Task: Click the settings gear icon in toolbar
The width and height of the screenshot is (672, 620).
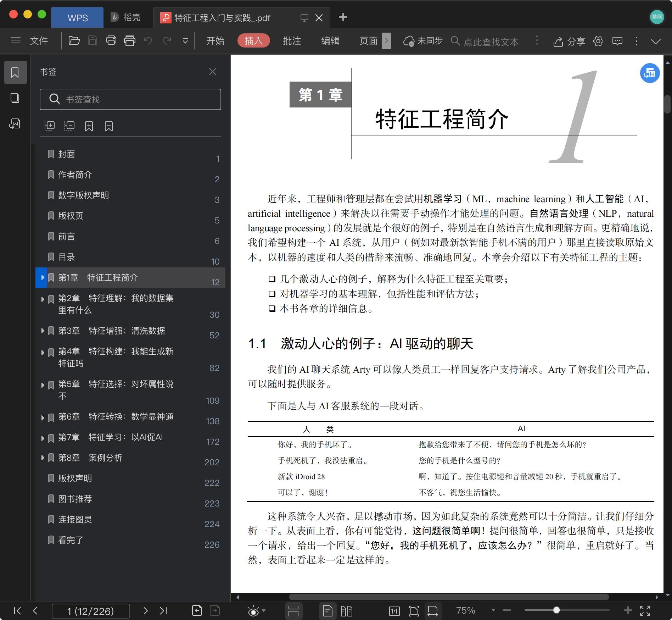Action: coord(598,41)
